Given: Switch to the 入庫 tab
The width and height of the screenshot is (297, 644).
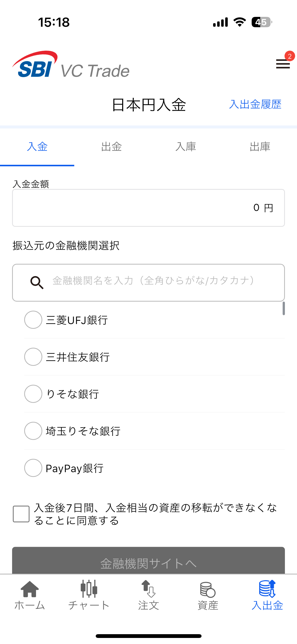Looking at the screenshot, I should [x=186, y=147].
